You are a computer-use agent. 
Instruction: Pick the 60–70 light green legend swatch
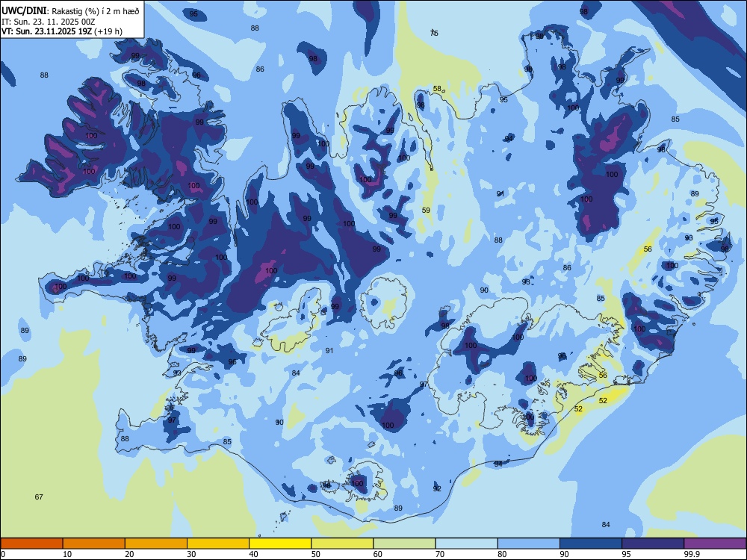(404, 544)
